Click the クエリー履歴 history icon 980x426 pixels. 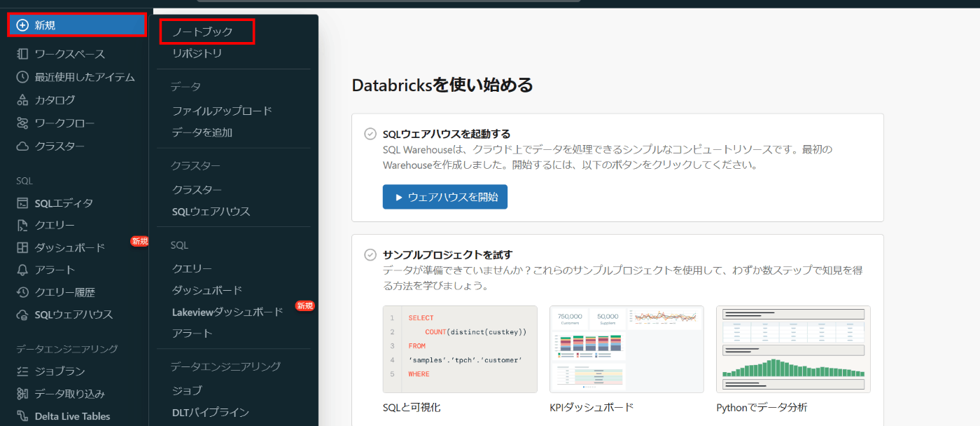tap(22, 292)
